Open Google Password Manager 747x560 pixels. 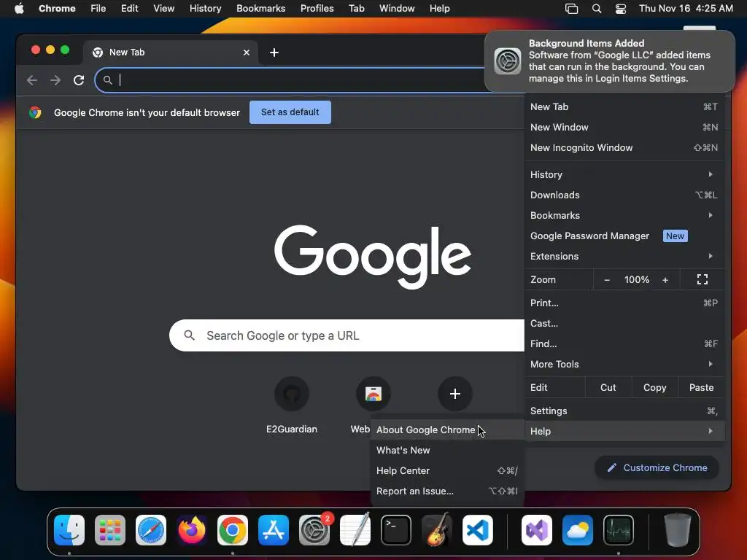624,236
